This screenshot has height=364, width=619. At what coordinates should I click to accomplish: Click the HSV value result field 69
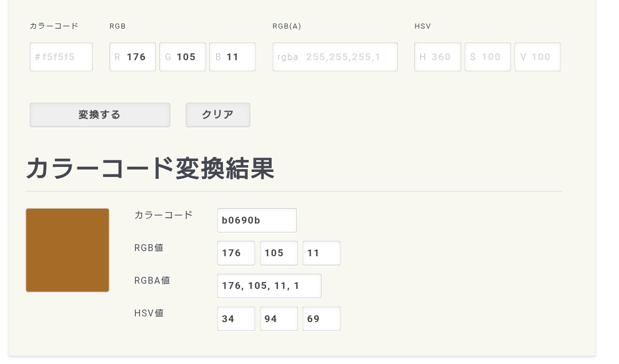pos(322,319)
